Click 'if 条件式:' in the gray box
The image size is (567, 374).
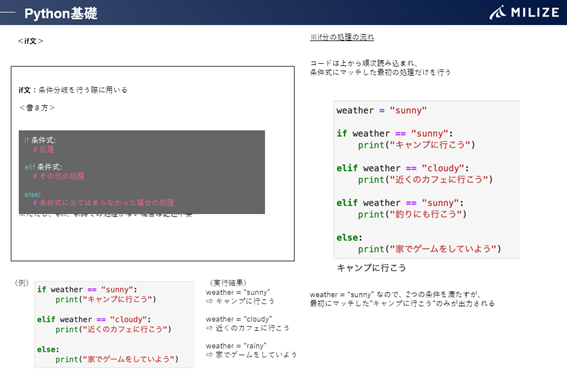[x=40, y=140]
